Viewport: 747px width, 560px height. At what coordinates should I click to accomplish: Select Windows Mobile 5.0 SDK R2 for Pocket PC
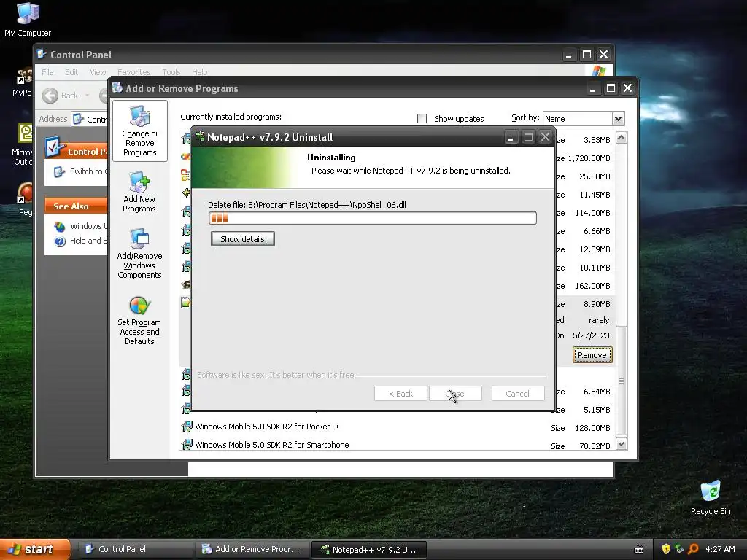[268, 427]
